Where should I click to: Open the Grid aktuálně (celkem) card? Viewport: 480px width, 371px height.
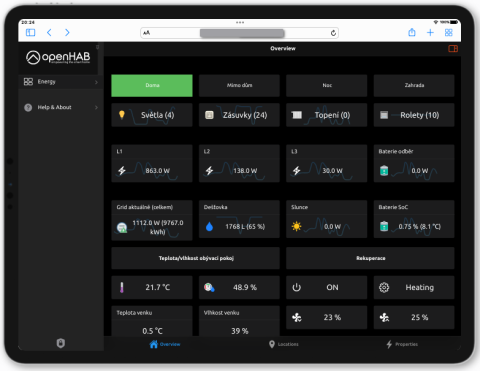(152, 220)
